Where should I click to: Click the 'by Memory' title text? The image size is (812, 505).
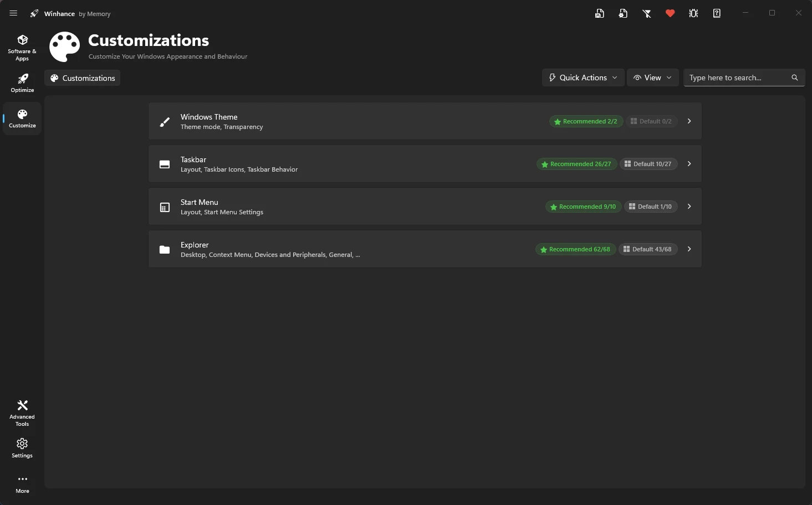click(94, 14)
